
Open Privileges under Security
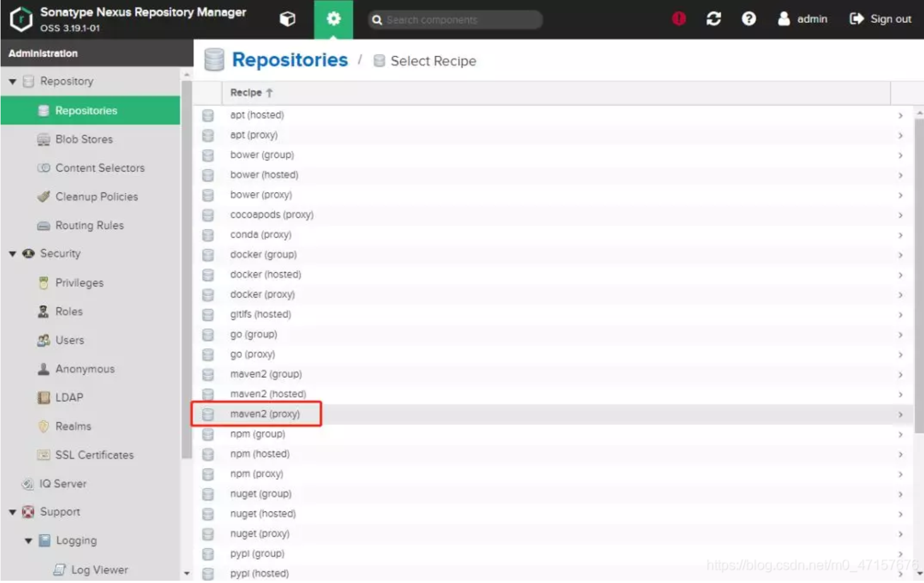tap(79, 282)
